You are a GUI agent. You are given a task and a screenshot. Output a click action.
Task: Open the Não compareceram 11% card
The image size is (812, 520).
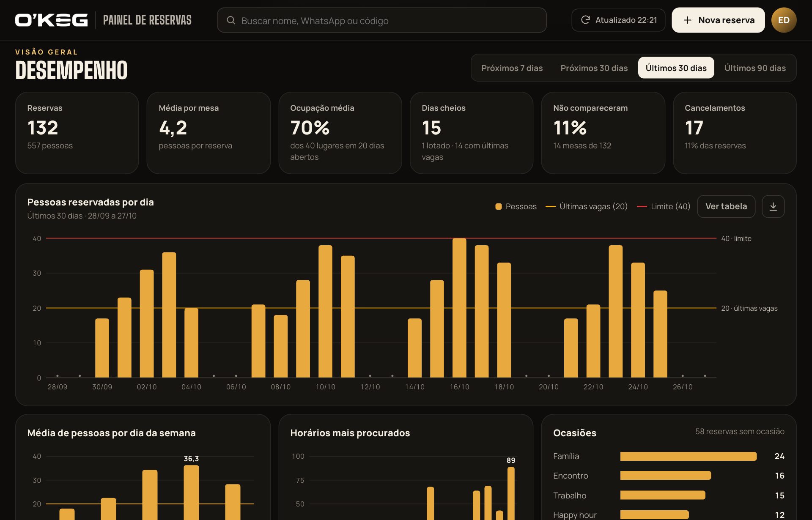[603, 133]
